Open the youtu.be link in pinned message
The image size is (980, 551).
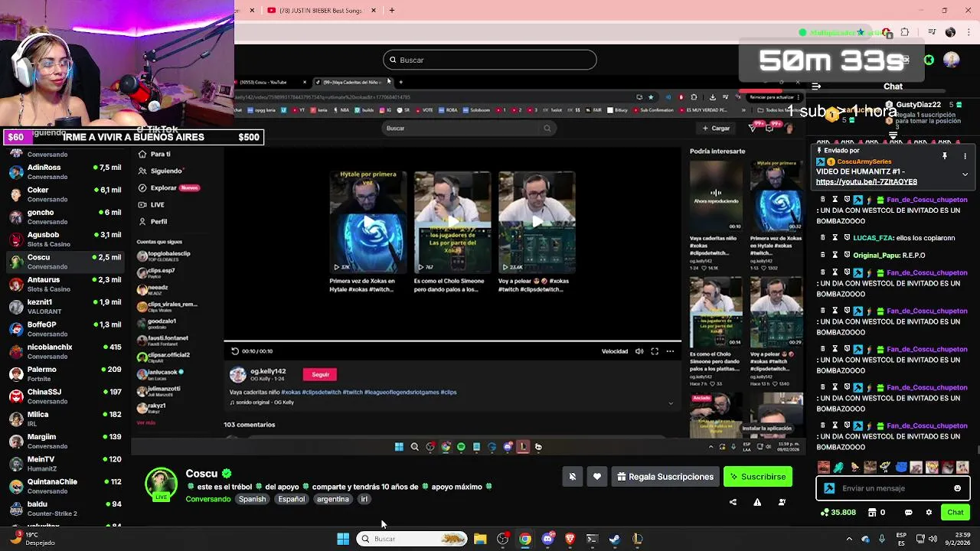pyautogui.click(x=866, y=182)
